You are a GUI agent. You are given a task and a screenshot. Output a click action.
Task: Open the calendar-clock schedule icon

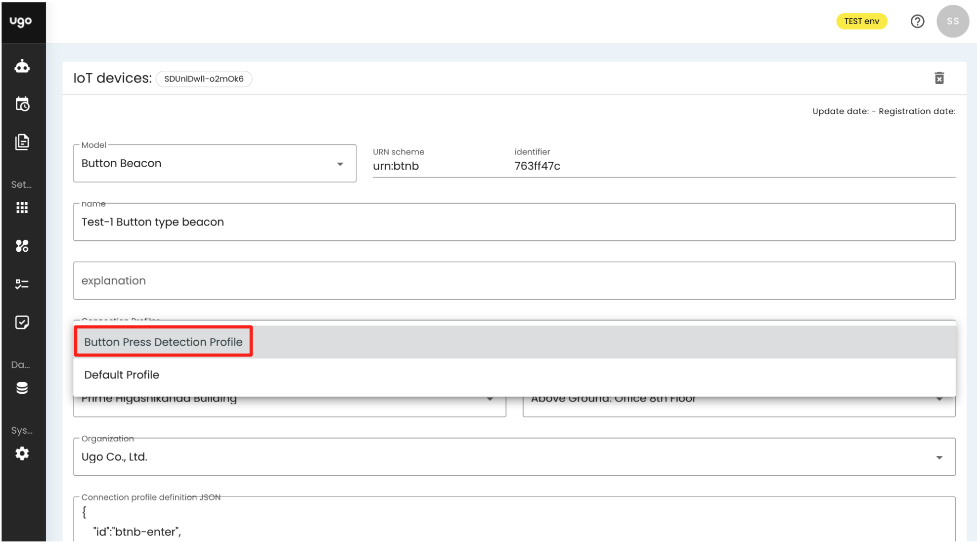tap(22, 104)
